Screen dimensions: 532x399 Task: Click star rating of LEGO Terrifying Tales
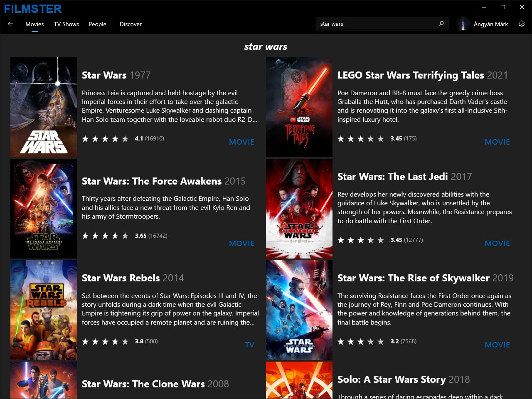(x=361, y=139)
